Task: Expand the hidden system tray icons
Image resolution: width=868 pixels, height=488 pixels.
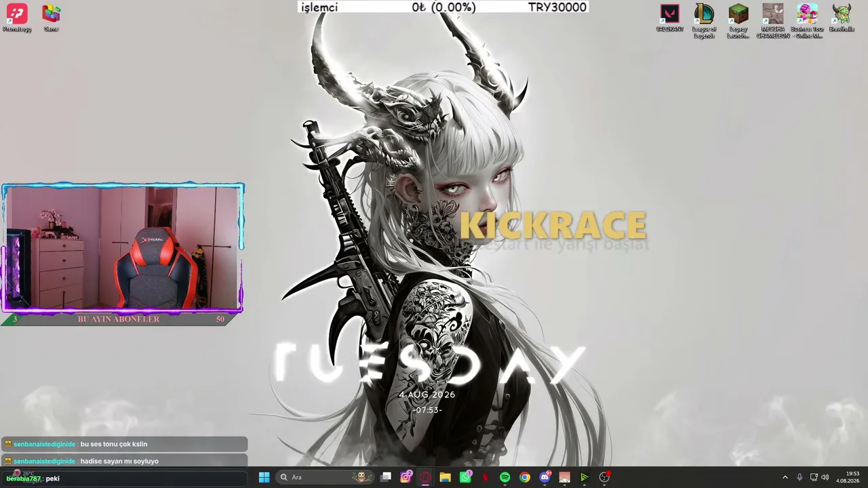Action: [785, 477]
